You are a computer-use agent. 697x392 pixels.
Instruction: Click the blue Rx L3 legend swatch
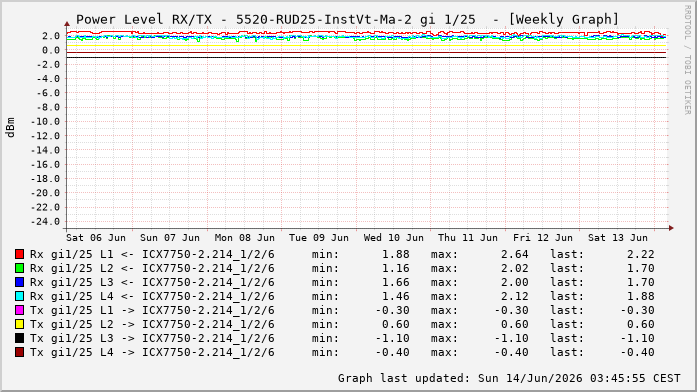[x=19, y=282]
